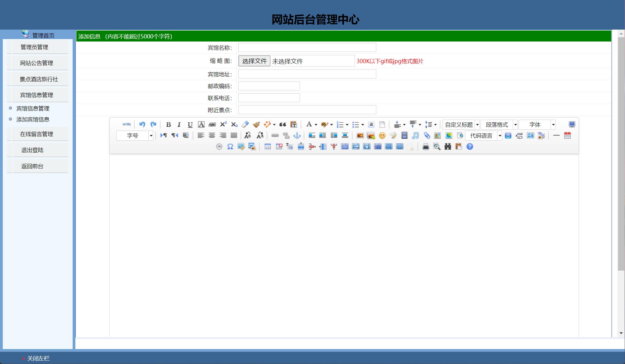Click the emoticon smiley icon
Viewport: 625px width, 364px height.
point(382,135)
